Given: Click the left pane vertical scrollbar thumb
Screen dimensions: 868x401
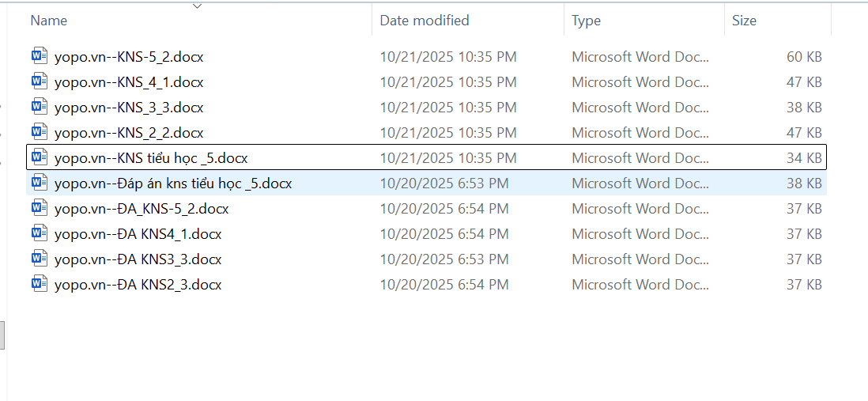Looking at the screenshot, I should coord(2,335).
